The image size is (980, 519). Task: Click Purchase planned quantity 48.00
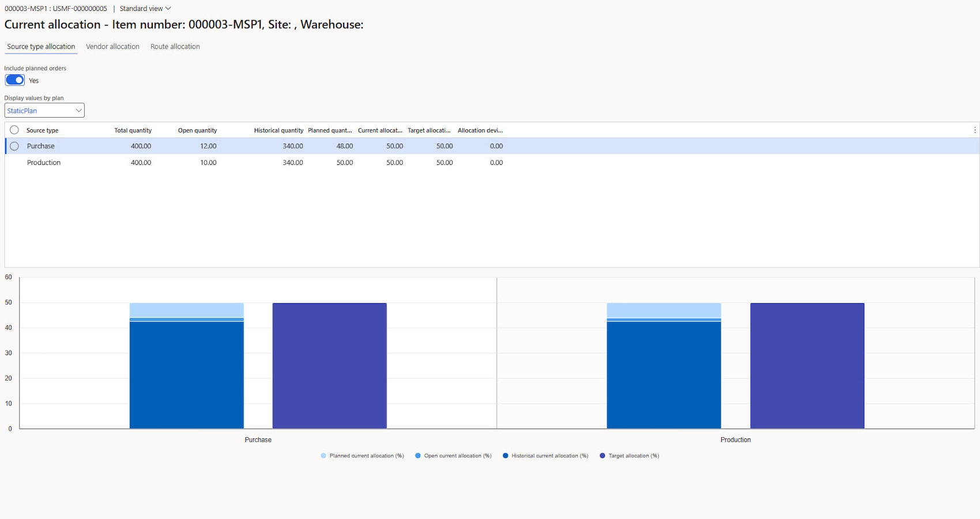[345, 146]
